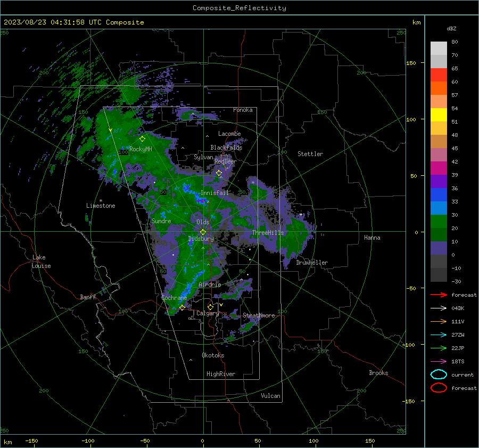Click the Vulcan city label
The height and width of the screenshot is (448, 479).
[271, 396]
